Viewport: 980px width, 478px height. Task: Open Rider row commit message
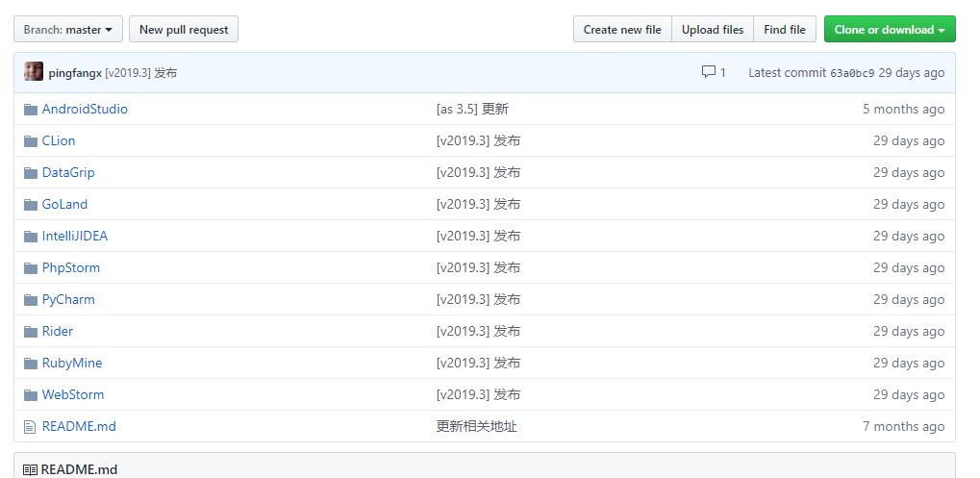478,331
